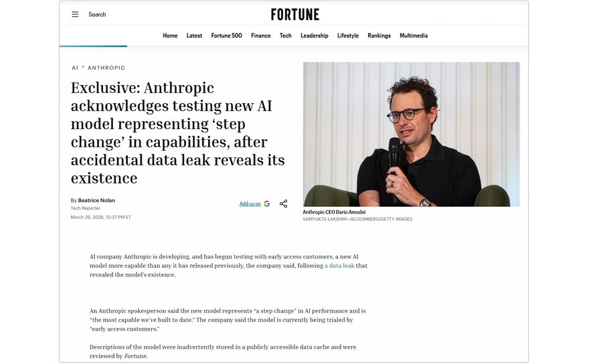Click the share icon beside the byline
The image size is (591, 364).
point(283,204)
